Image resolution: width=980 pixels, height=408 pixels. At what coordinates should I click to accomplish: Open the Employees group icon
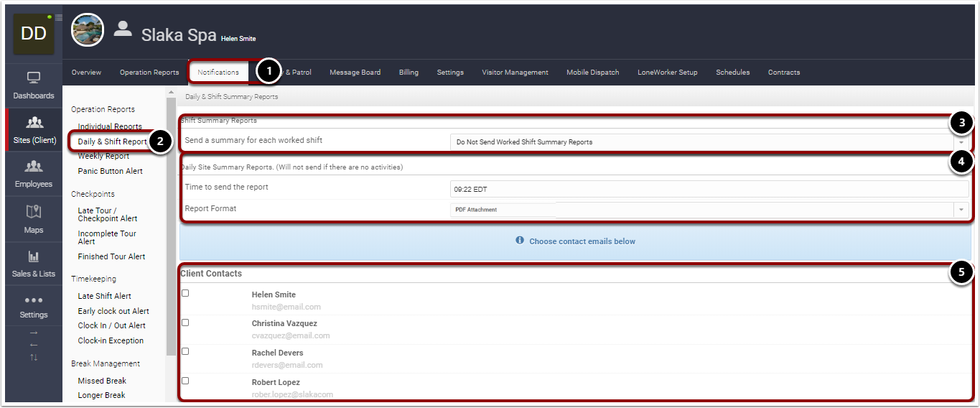tap(34, 167)
